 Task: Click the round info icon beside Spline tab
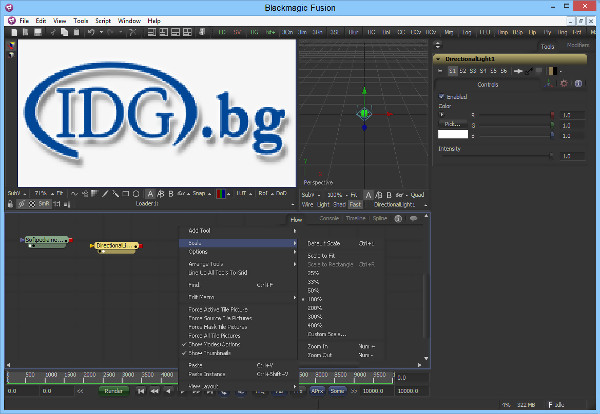click(x=398, y=218)
